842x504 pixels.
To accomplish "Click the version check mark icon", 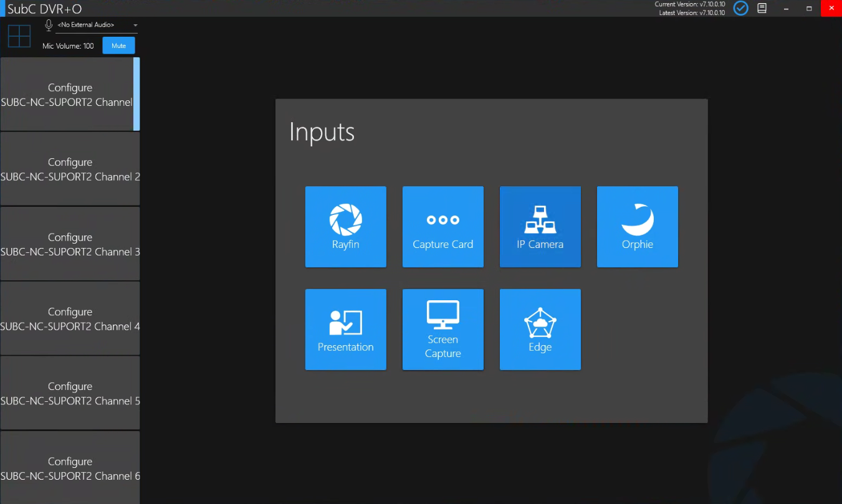I will [740, 8].
